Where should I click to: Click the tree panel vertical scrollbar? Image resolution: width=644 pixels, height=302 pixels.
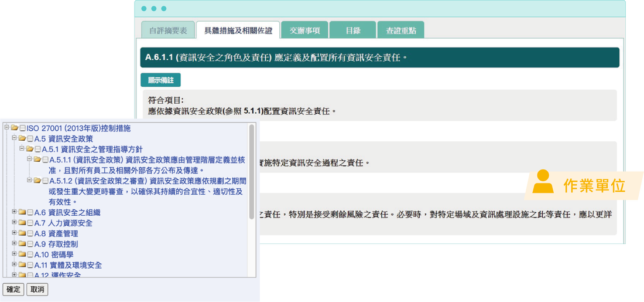(x=251, y=172)
